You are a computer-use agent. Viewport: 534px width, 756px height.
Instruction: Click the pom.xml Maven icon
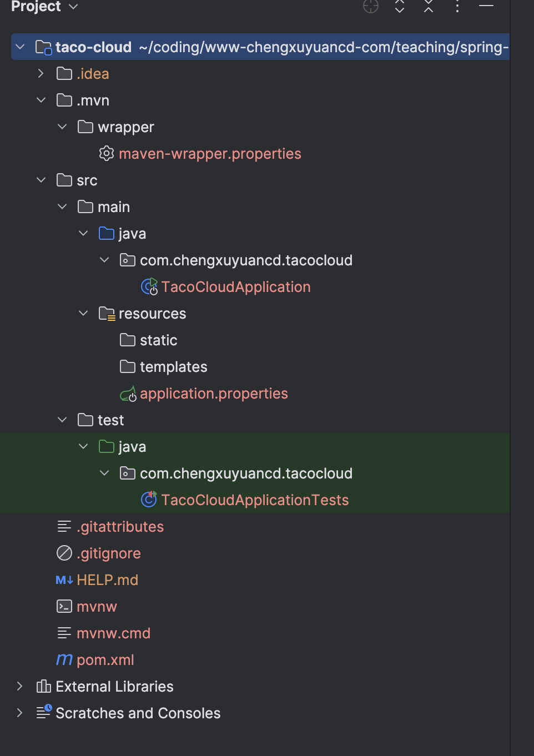(x=64, y=660)
